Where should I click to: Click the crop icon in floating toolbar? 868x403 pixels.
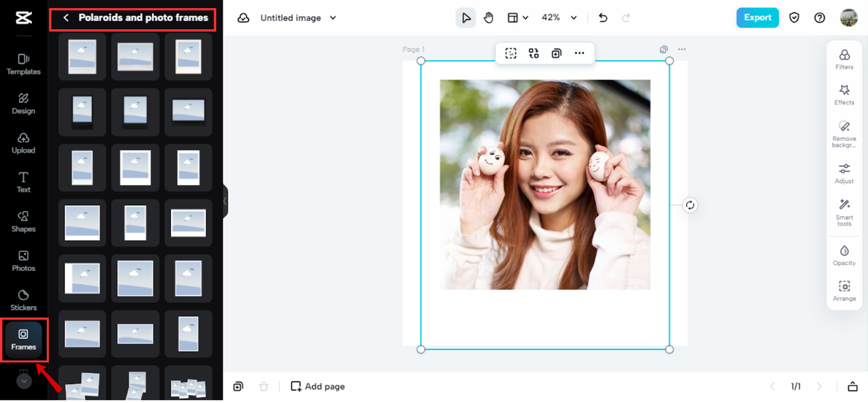pyautogui.click(x=511, y=54)
